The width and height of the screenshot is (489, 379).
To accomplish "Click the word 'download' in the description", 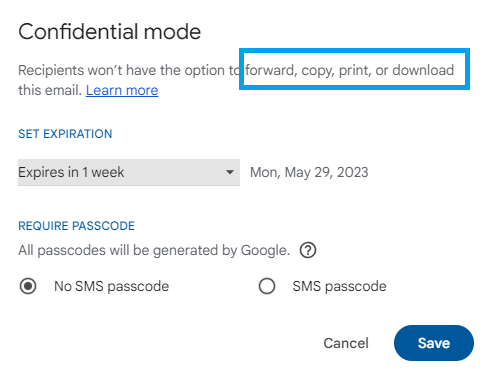I will 423,70.
